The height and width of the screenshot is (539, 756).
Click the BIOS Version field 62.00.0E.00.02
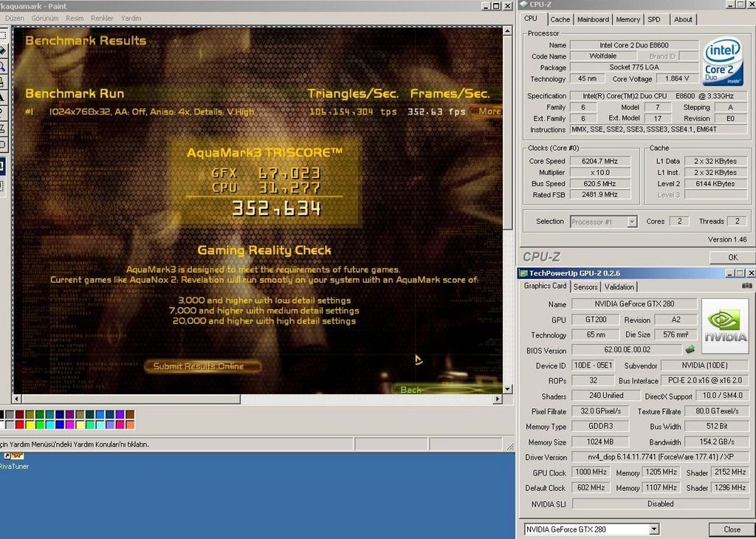tap(627, 349)
